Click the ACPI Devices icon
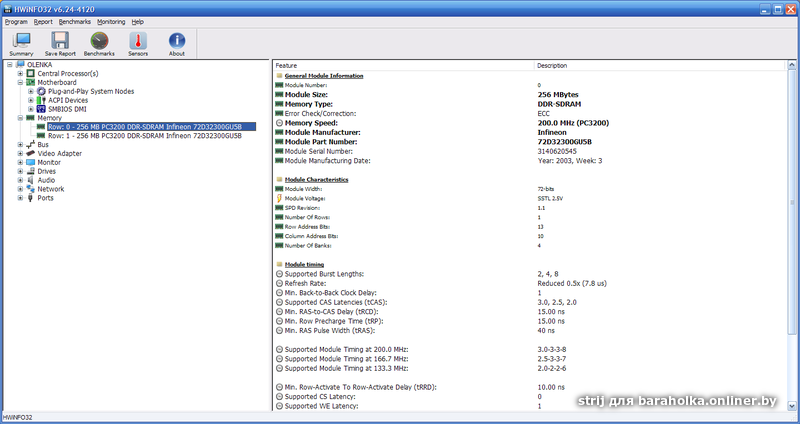Image resolution: width=800 pixels, height=424 pixels. 41,101
